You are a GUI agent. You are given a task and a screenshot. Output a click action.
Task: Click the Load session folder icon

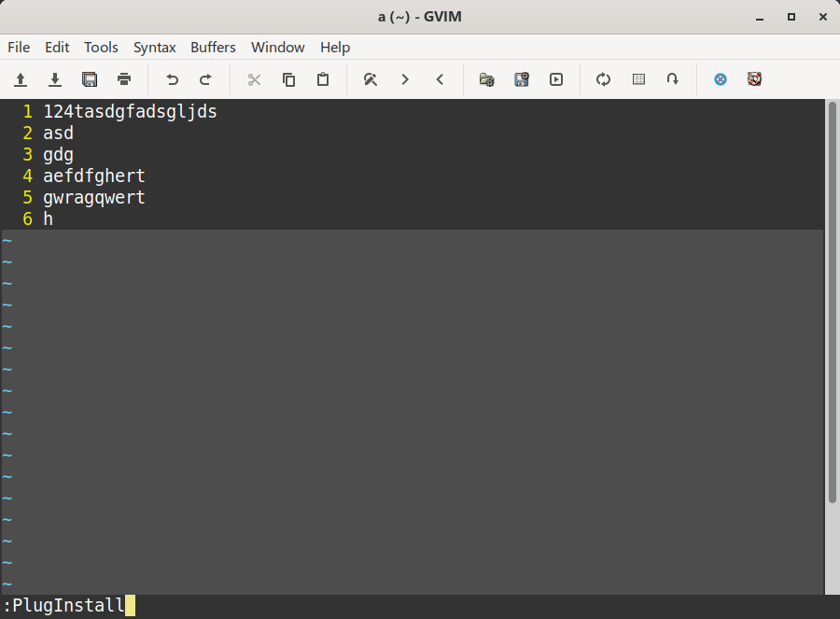click(x=487, y=79)
